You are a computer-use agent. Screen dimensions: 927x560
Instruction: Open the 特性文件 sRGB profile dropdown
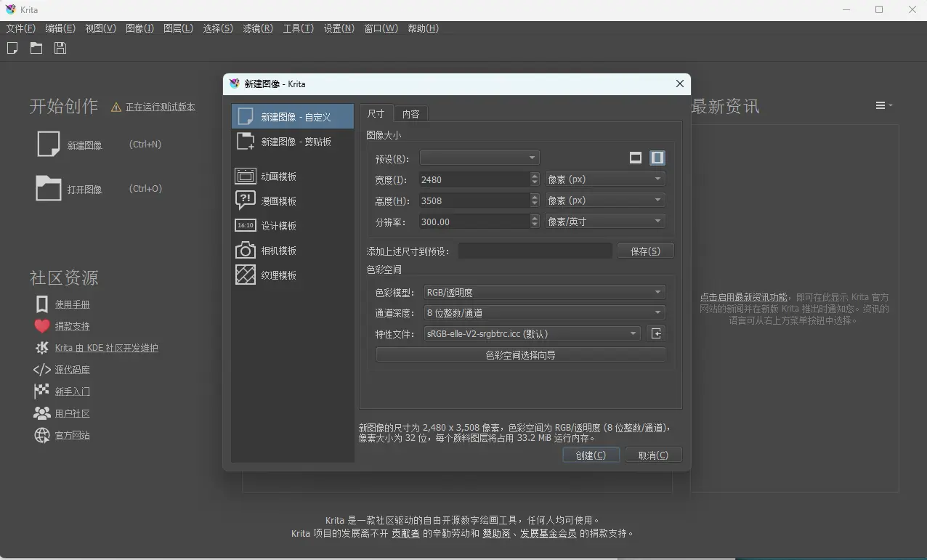[532, 333]
